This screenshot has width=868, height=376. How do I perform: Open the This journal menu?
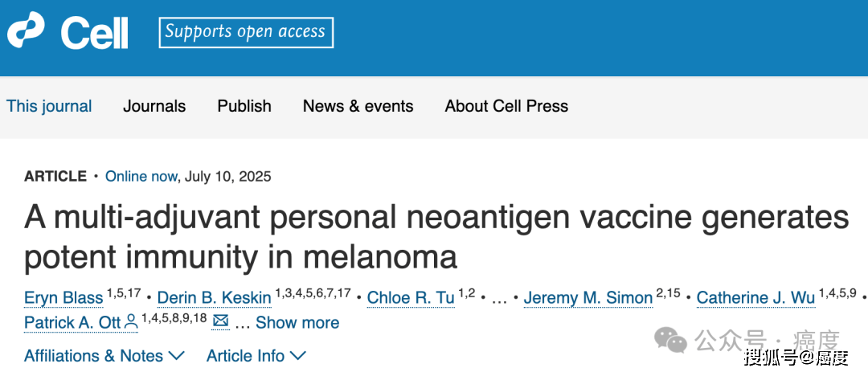pos(49,106)
